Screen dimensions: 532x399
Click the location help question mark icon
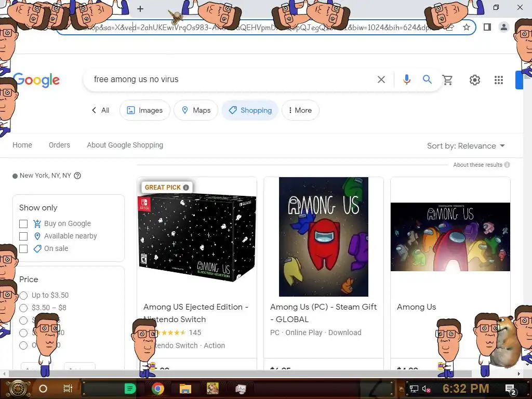[77, 176]
